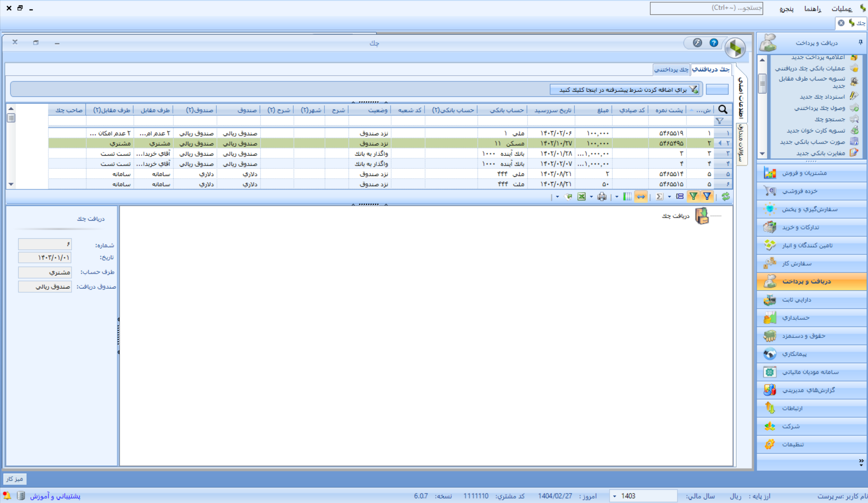Image resolution: width=868 pixels, height=503 pixels.
Task: Open 'تسویه حساب طرف مقابل جدید' item
Action: [812, 82]
